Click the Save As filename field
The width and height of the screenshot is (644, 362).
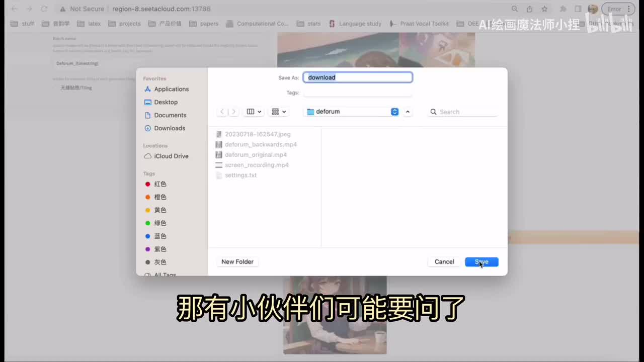[358, 77]
